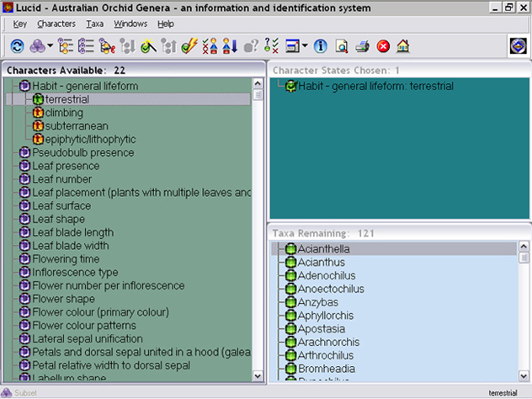The width and height of the screenshot is (532, 399).
Task: Click the greyed sort-down arrow toolbar icon
Action: tap(128, 46)
